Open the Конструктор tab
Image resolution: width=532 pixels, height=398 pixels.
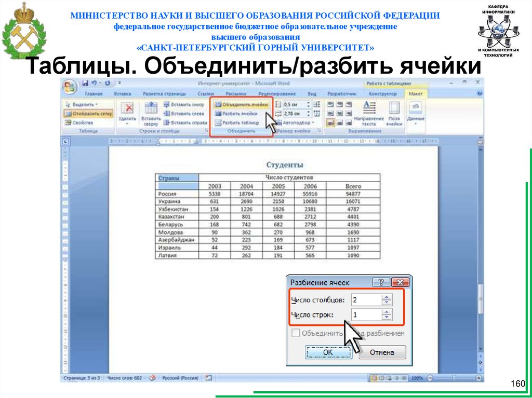[383, 93]
